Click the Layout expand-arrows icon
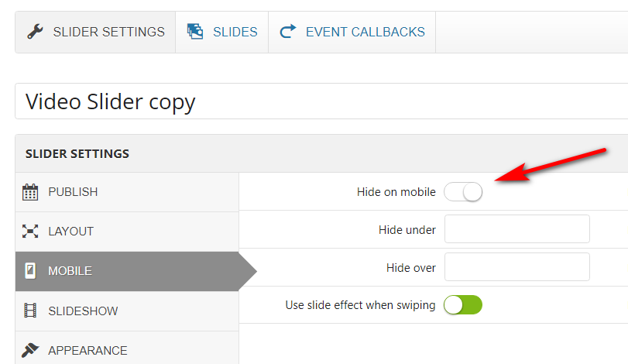This screenshot has height=364, width=628. click(30, 232)
